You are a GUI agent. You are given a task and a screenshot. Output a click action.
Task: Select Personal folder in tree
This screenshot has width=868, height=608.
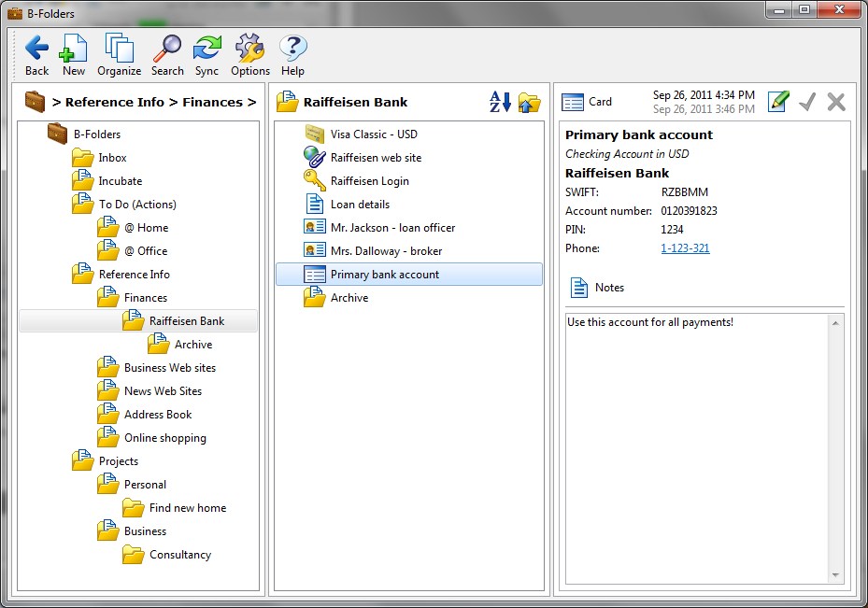[x=133, y=484]
